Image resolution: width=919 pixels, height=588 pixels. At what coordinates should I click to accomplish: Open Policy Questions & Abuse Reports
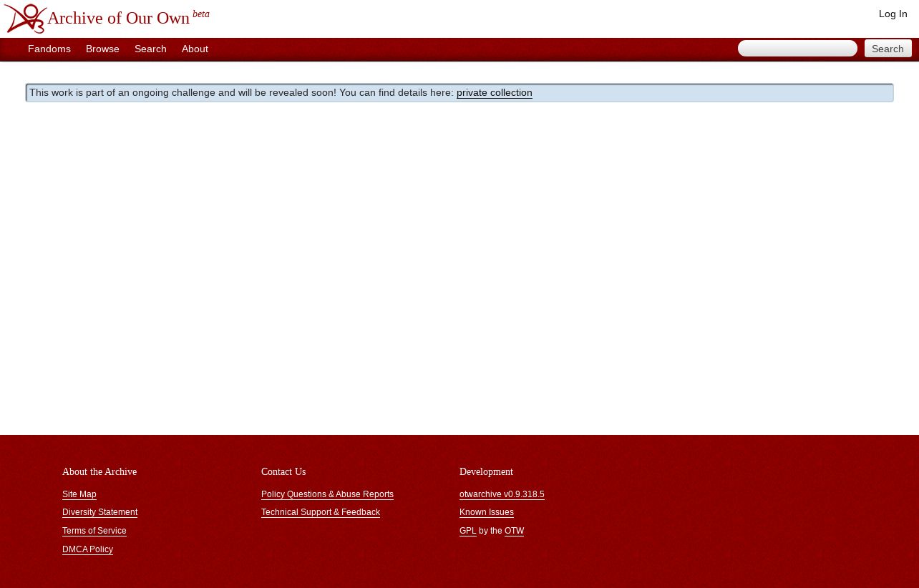tap(327, 494)
